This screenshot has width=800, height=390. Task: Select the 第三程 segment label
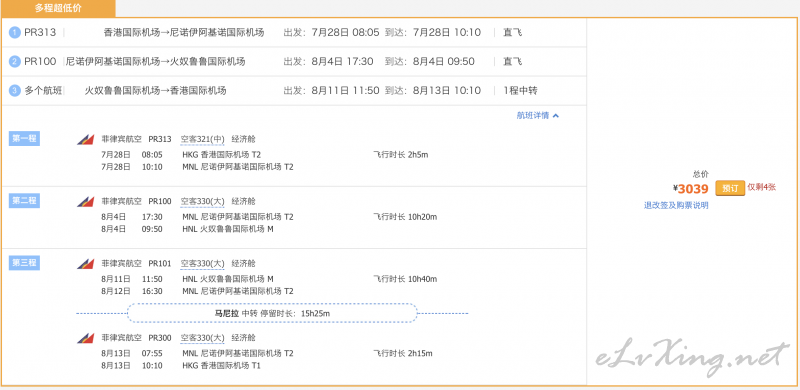[24, 263]
